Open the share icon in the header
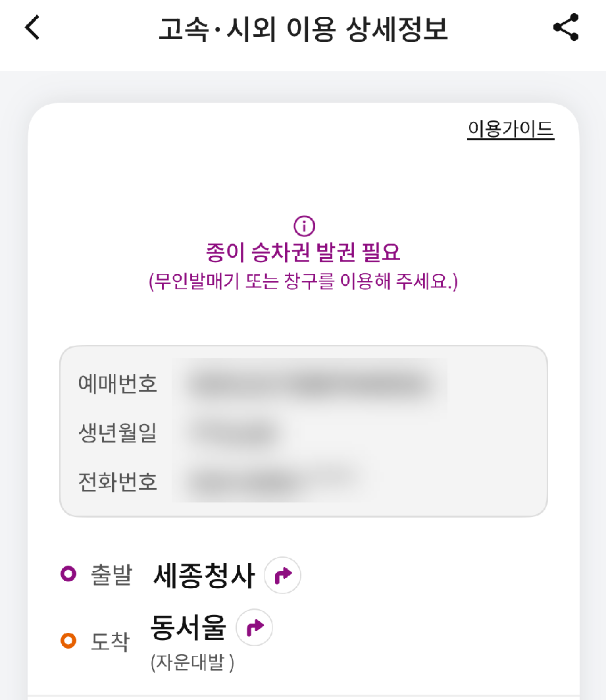606x700 pixels. (566, 28)
